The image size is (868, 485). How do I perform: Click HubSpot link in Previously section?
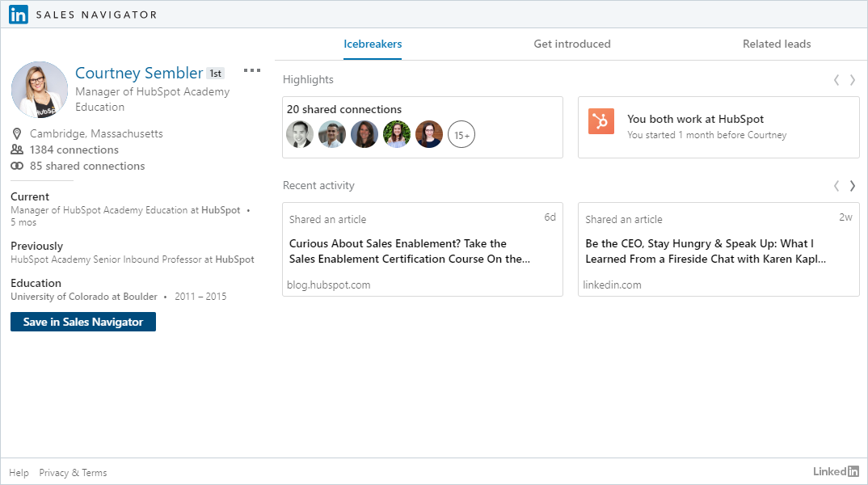[234, 259]
